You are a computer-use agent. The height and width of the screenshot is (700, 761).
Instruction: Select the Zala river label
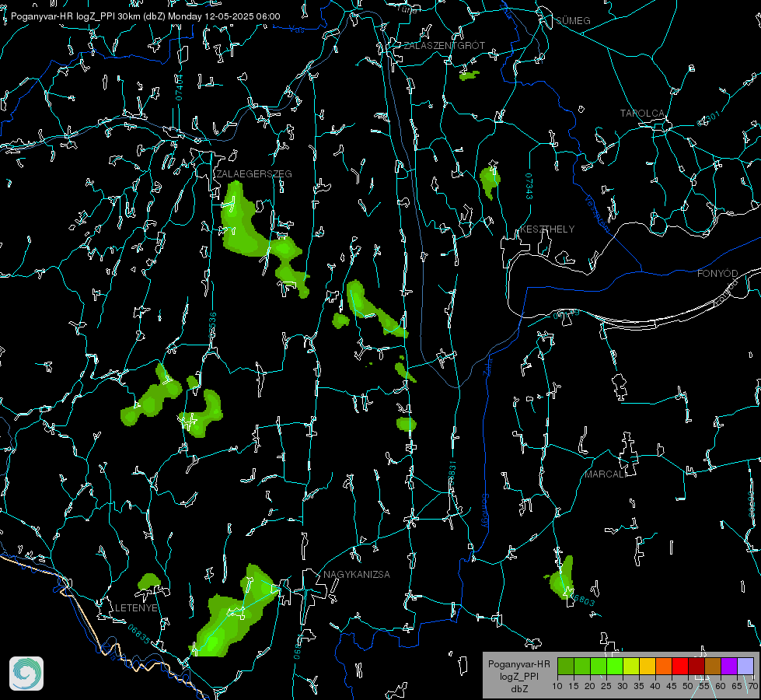pyautogui.click(x=488, y=366)
